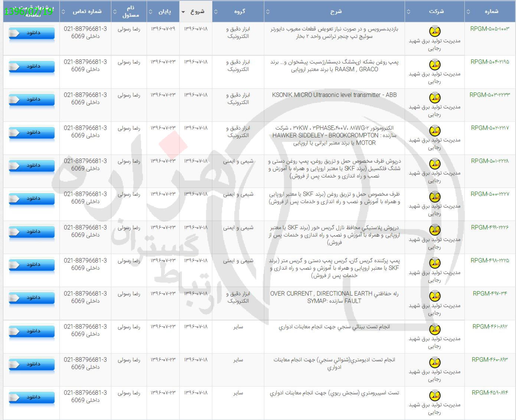The image size is (516, 420).
Task: Download the file for RPGM-499-2226
Action: [x=32, y=231]
